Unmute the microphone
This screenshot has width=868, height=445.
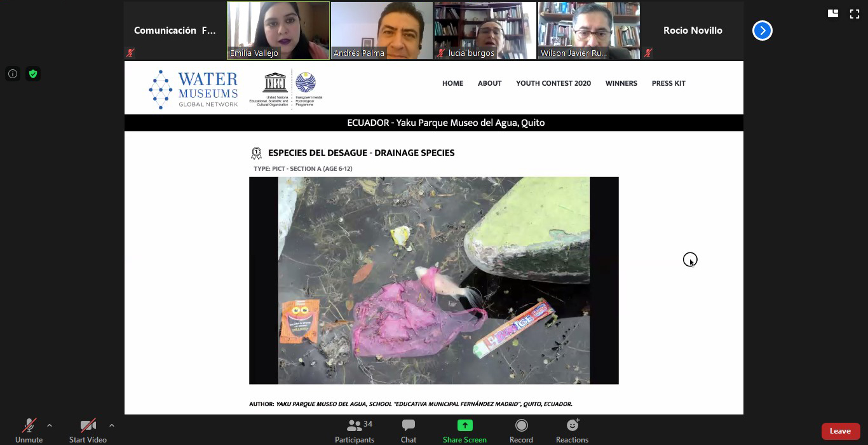(x=29, y=430)
